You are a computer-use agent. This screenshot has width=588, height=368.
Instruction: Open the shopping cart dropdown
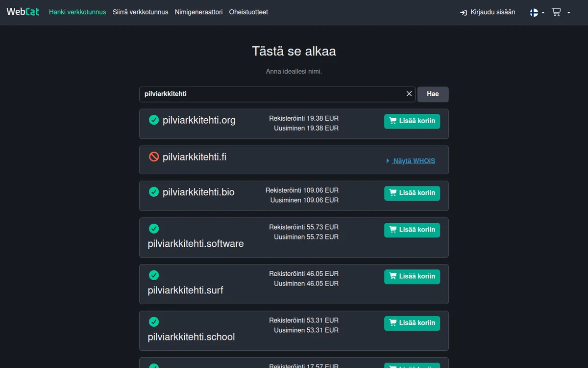point(561,12)
